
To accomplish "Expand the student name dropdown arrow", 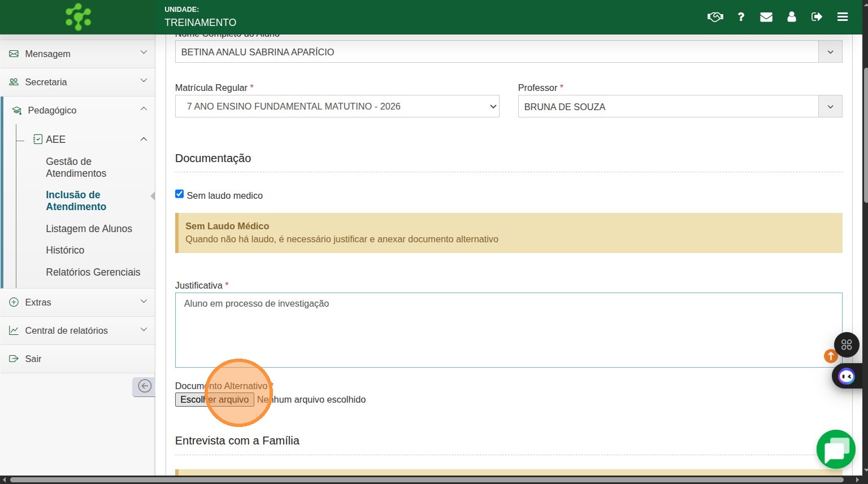I will click(x=830, y=52).
